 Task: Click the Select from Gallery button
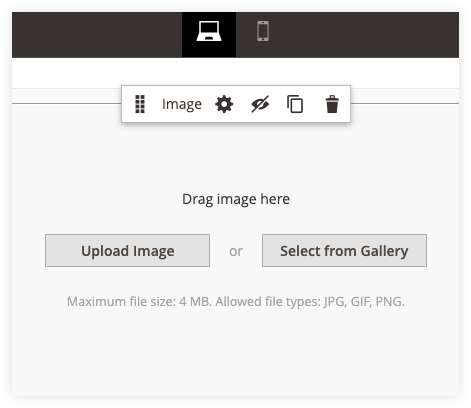point(344,251)
